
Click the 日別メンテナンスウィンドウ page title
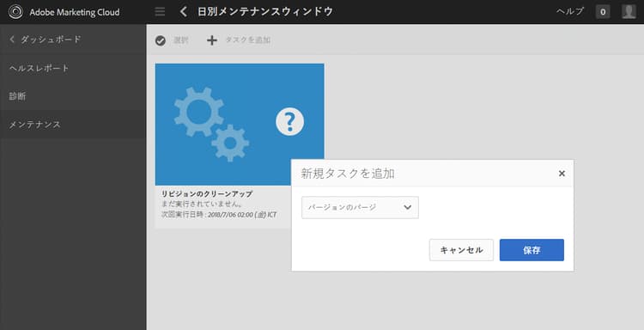click(265, 11)
